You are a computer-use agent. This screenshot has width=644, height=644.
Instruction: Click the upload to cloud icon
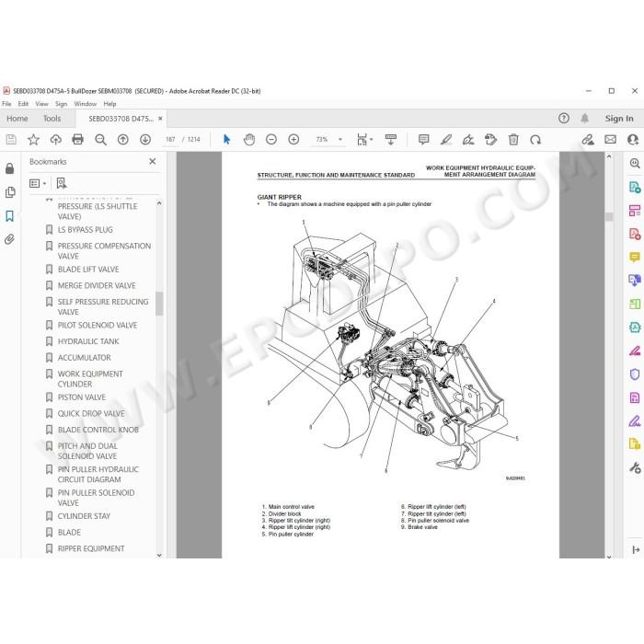[x=55, y=140]
